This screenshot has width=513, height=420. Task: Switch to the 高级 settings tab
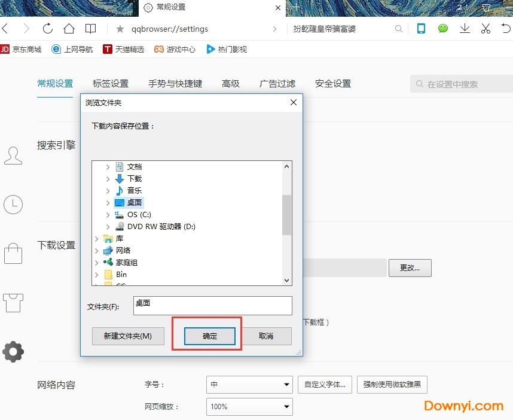(x=231, y=84)
